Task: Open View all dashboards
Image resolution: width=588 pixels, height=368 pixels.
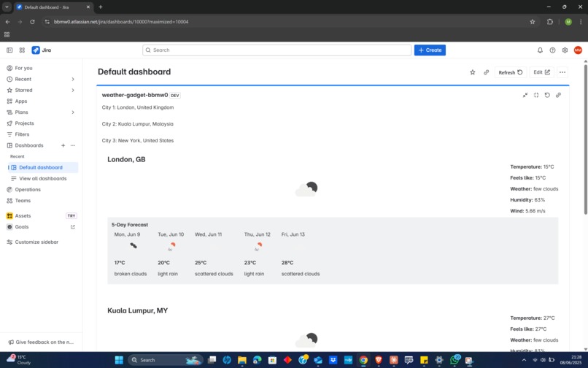Action: click(43, 178)
